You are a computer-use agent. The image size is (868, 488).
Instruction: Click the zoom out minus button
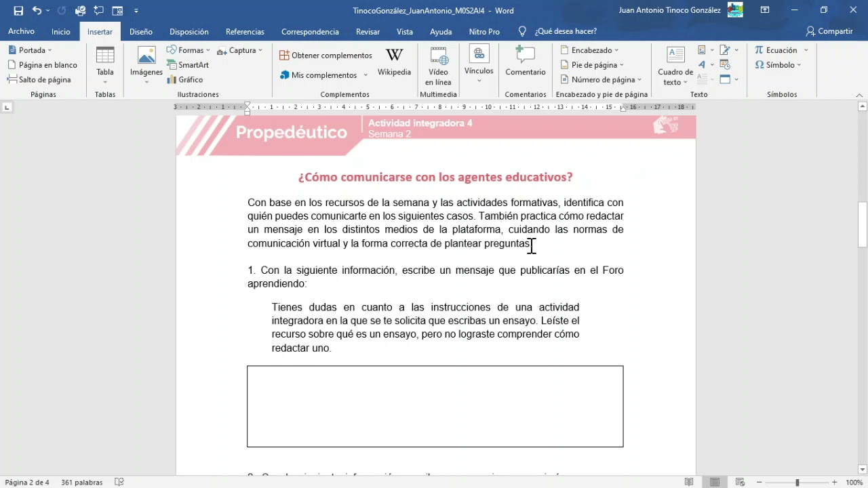(x=761, y=483)
